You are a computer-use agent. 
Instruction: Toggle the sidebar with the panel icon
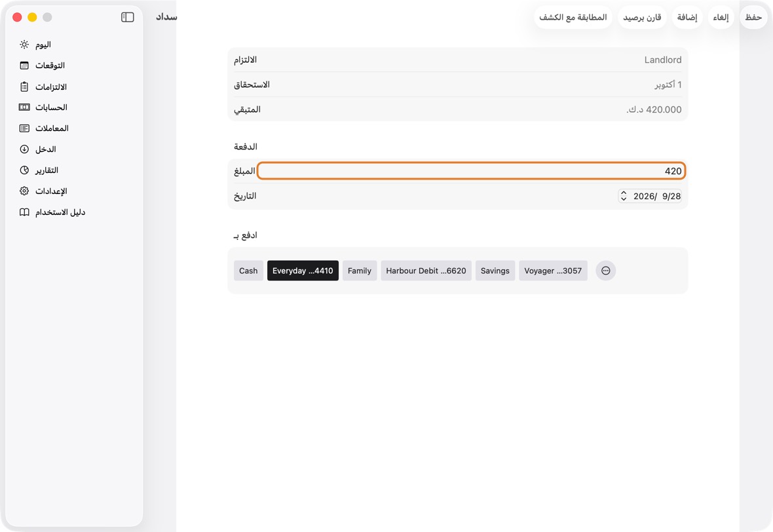click(128, 17)
